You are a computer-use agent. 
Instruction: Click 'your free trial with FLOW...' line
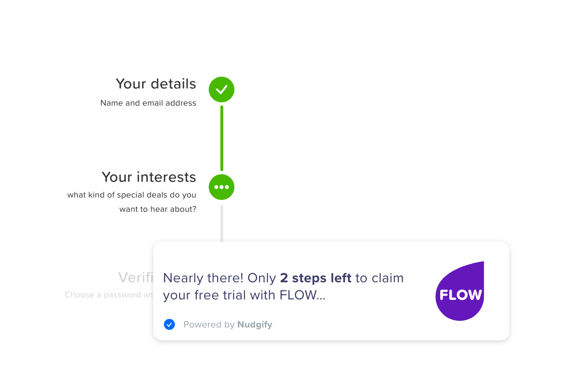[x=244, y=295]
